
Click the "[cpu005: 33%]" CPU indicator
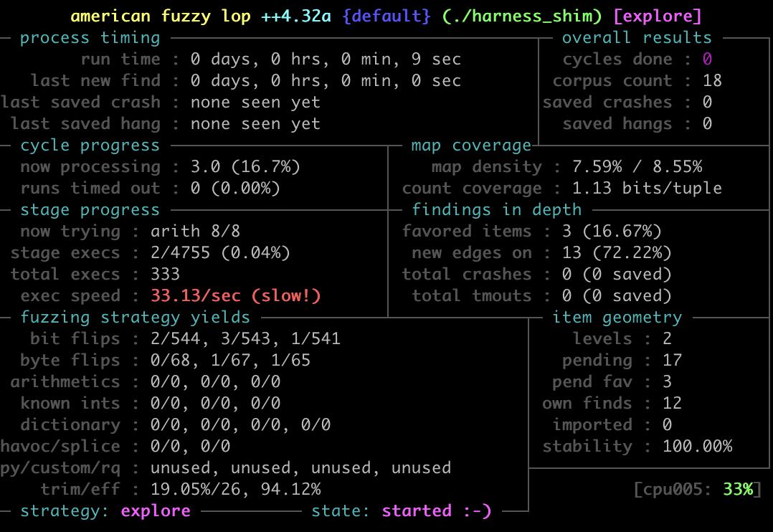pyautogui.click(x=697, y=490)
